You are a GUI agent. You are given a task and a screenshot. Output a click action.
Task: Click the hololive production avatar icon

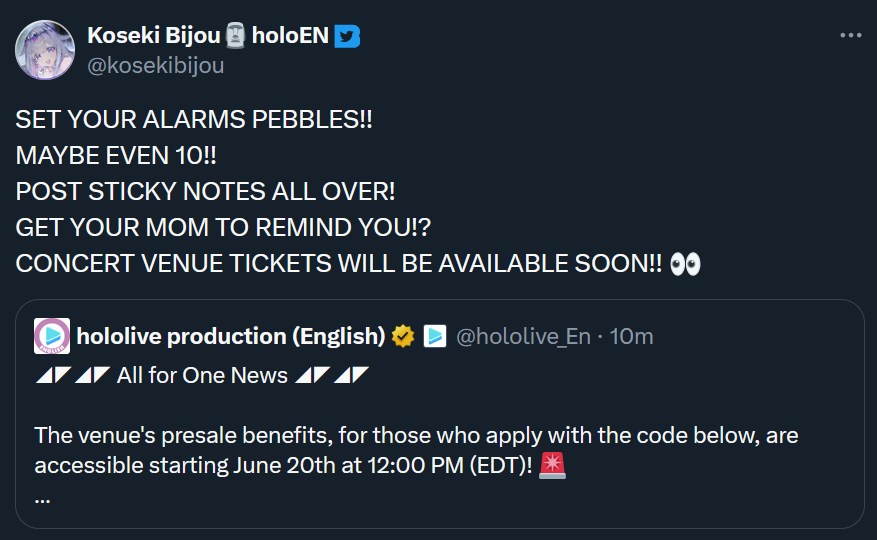click(x=52, y=336)
